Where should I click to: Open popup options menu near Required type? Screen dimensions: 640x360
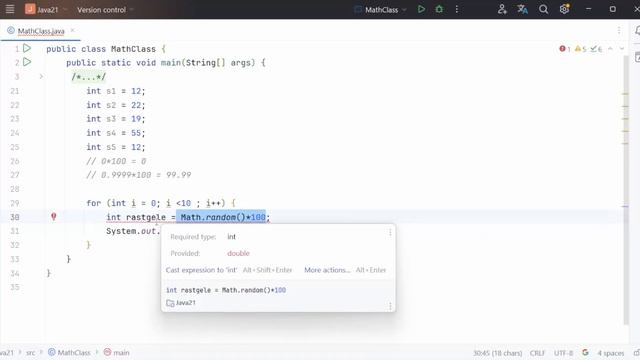tap(390, 233)
